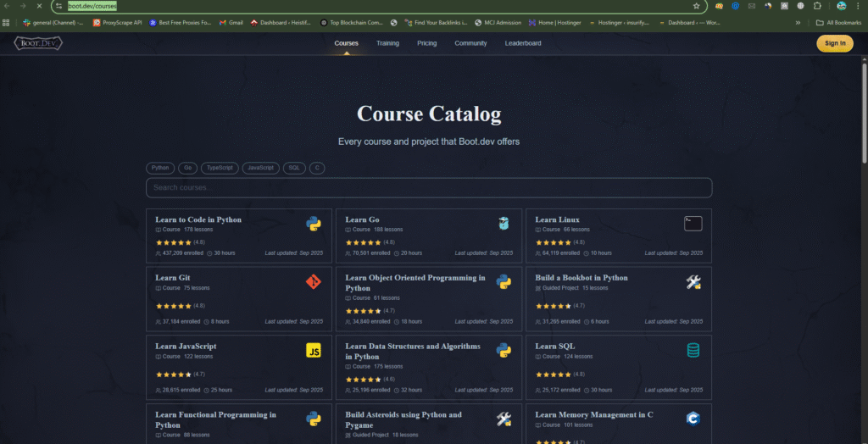Click the Boot.dev logo in header
Viewport: 868px width, 444px height.
38,43
